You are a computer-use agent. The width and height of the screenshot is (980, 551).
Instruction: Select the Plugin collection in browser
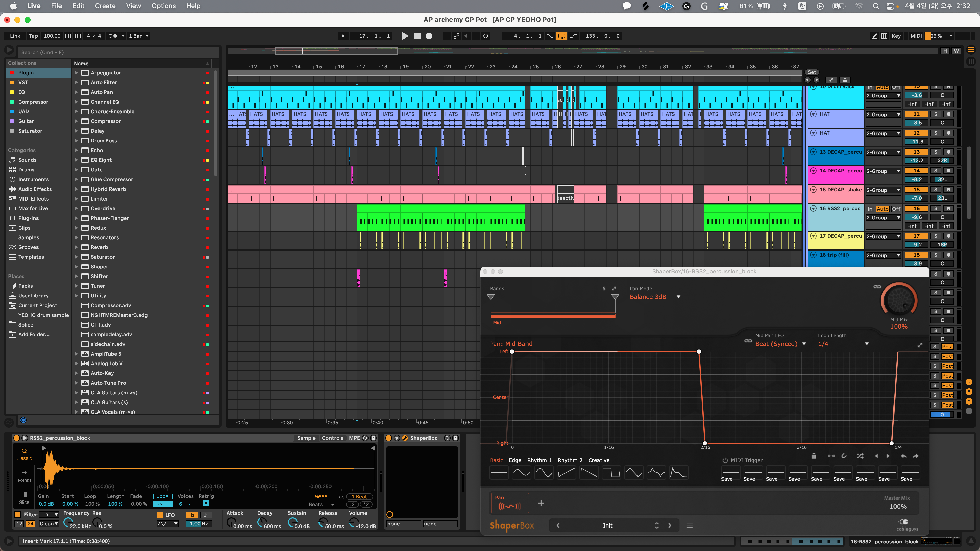point(39,73)
